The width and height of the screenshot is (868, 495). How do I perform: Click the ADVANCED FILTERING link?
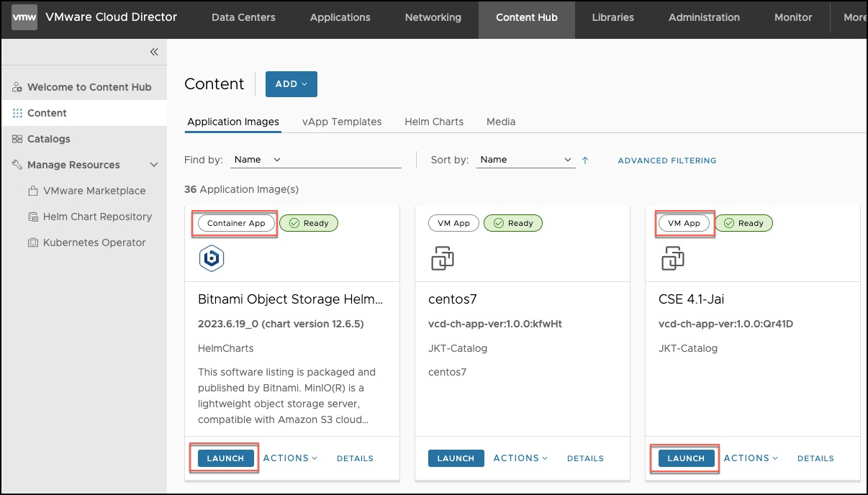pyautogui.click(x=666, y=160)
